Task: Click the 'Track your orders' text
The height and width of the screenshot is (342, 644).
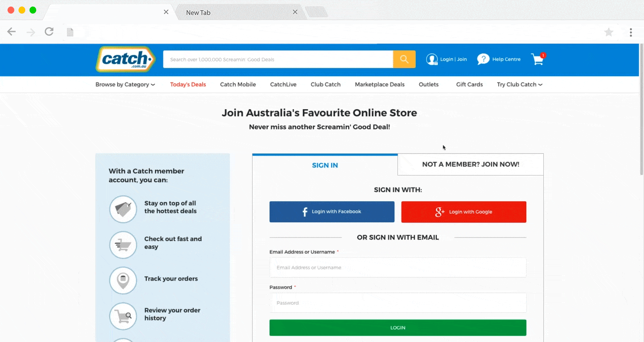Action: 171,279
